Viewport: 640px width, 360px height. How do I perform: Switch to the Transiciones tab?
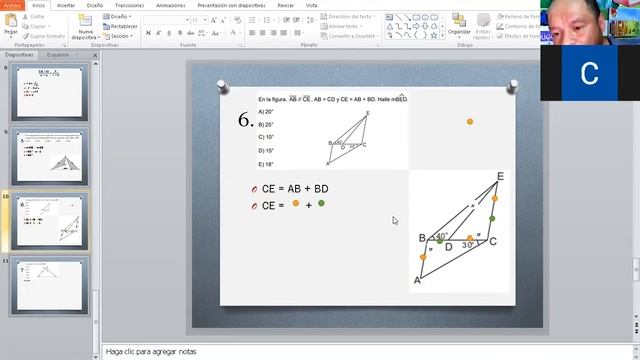coord(129,5)
